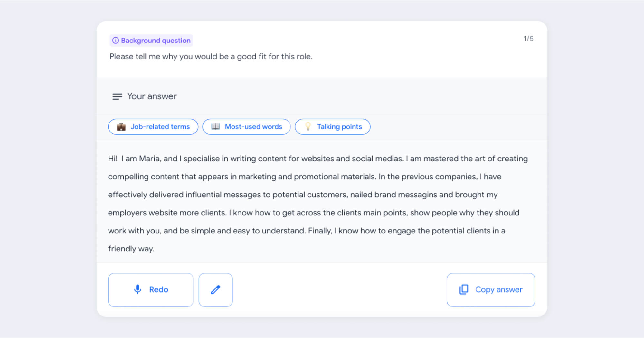Click the Your answer heading text

152,96
